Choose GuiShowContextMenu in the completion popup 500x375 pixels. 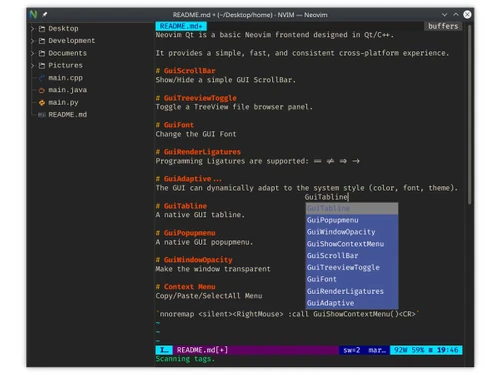click(352, 244)
